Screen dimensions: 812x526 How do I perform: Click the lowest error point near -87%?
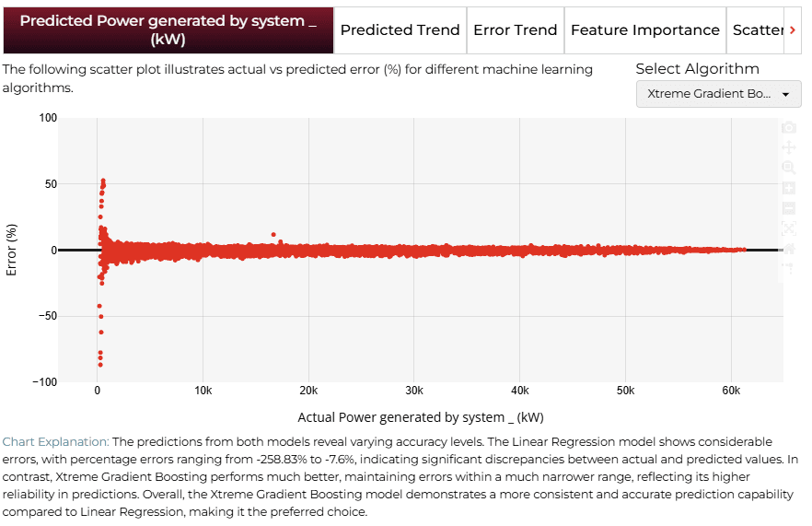pos(100,365)
